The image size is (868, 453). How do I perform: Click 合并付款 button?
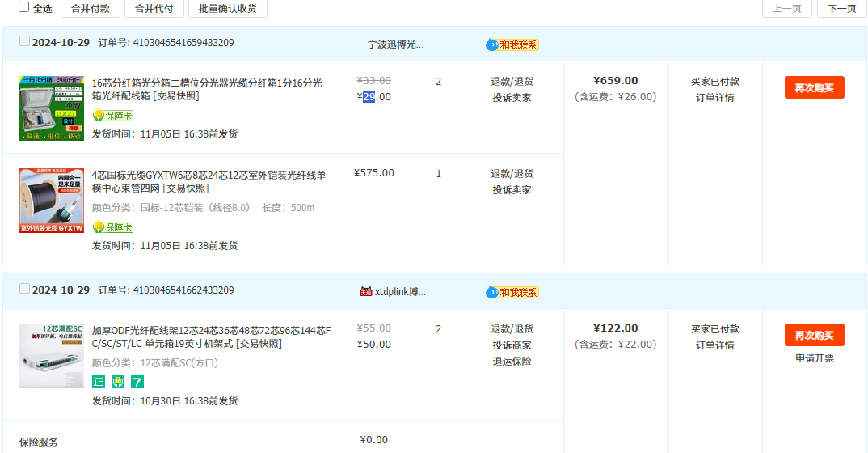click(x=91, y=8)
